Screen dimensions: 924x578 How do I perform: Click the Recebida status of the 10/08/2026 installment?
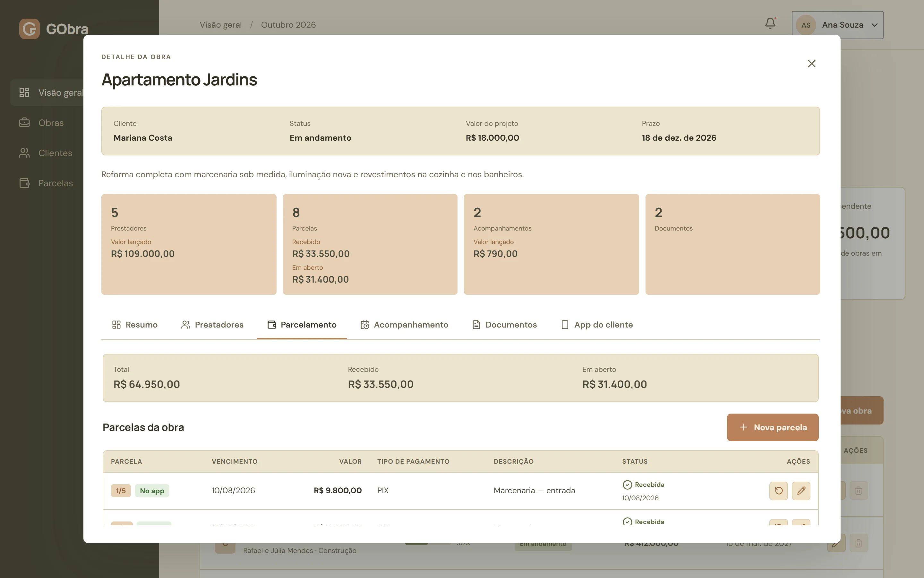click(x=643, y=485)
